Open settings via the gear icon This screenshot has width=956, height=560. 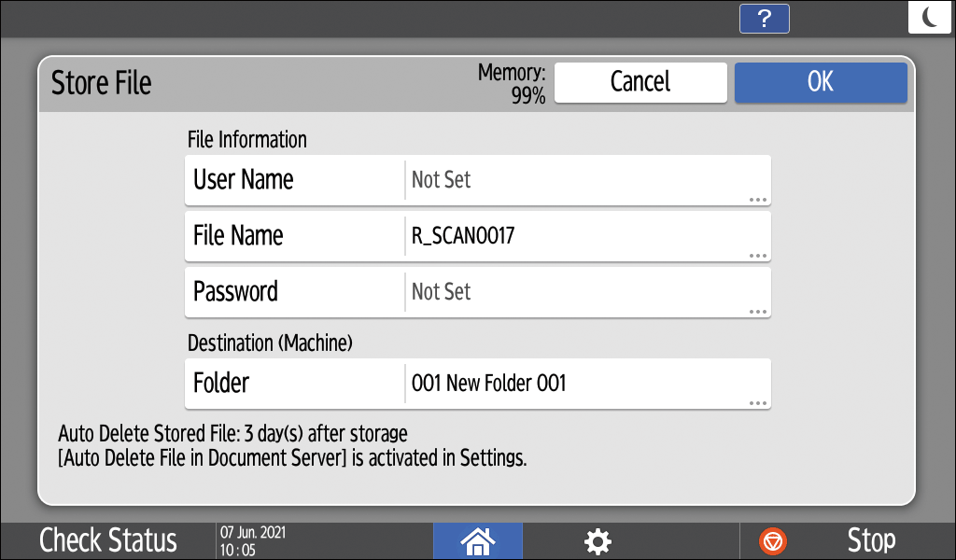[x=597, y=540]
